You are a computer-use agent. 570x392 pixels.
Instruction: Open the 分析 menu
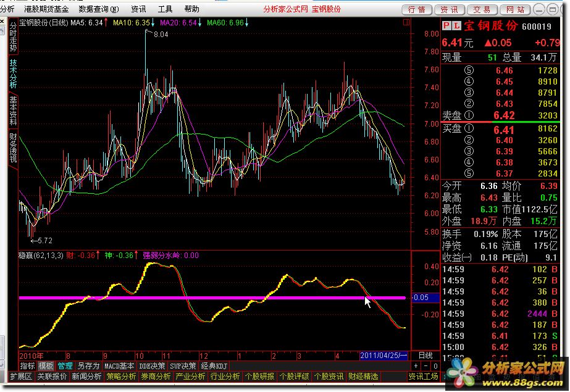point(7,9)
